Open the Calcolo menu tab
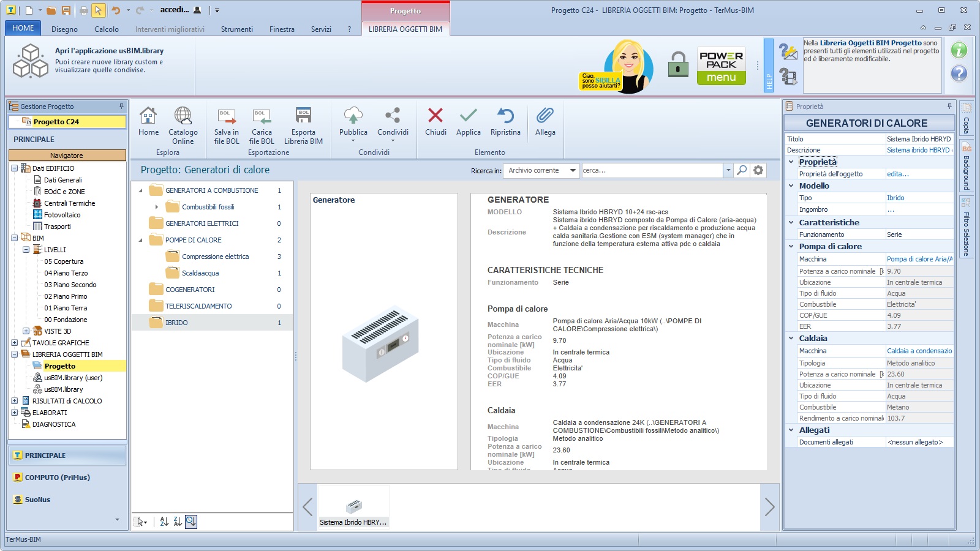This screenshot has width=980, height=551. point(107,29)
